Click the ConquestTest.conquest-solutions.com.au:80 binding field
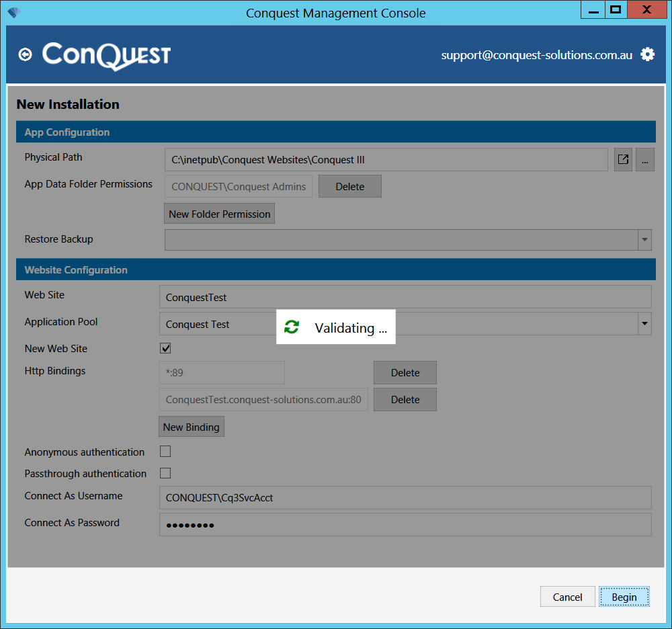The height and width of the screenshot is (629, 672). click(263, 400)
